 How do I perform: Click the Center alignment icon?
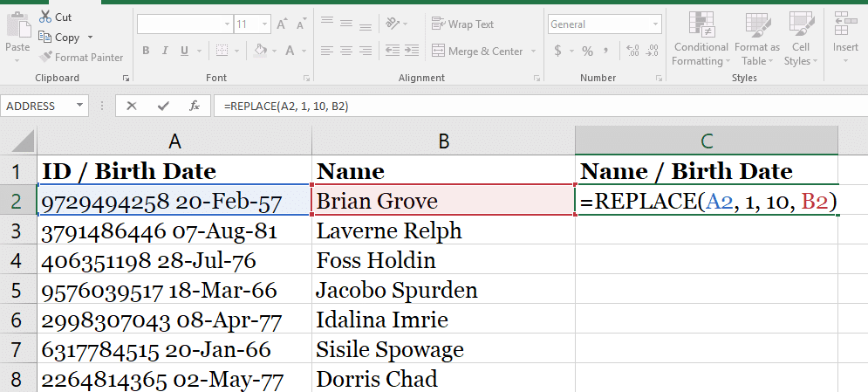pyautogui.click(x=346, y=51)
